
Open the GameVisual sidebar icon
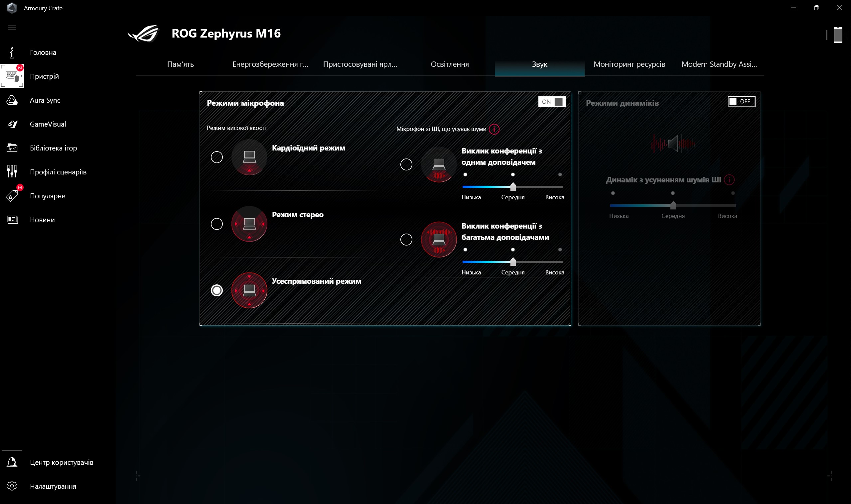tap(12, 124)
